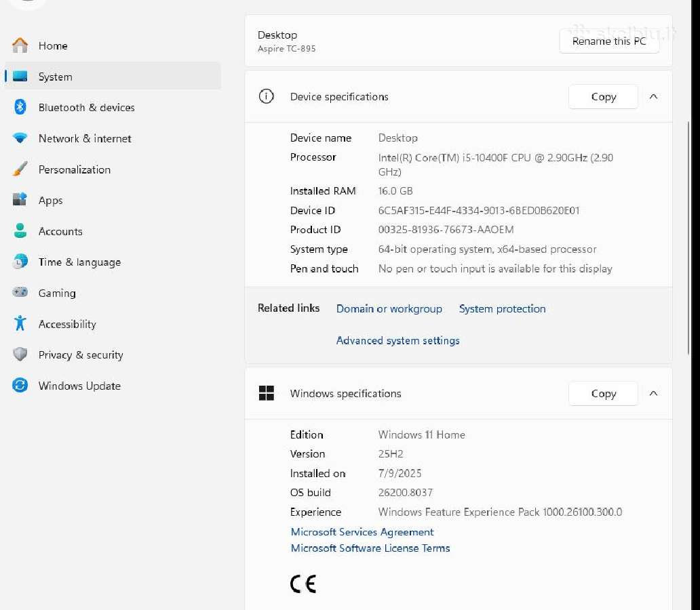The width and height of the screenshot is (700, 610).
Task: Click the Device name value Desktop
Action: 397,138
